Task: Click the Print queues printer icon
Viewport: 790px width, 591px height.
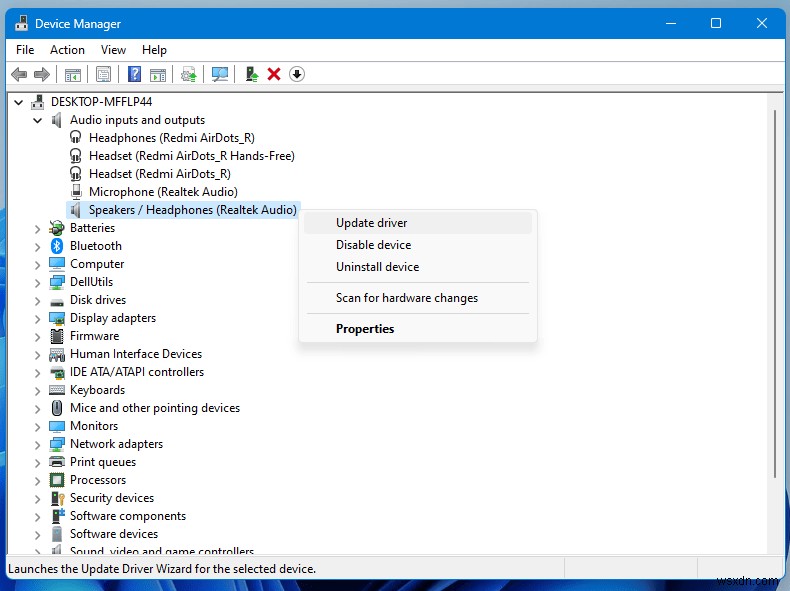Action: (56, 462)
